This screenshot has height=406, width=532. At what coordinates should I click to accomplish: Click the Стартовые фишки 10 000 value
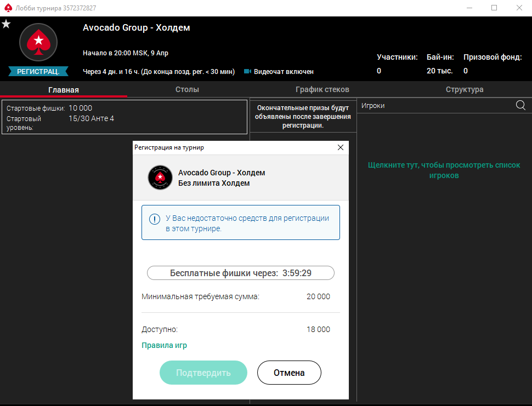coord(81,108)
